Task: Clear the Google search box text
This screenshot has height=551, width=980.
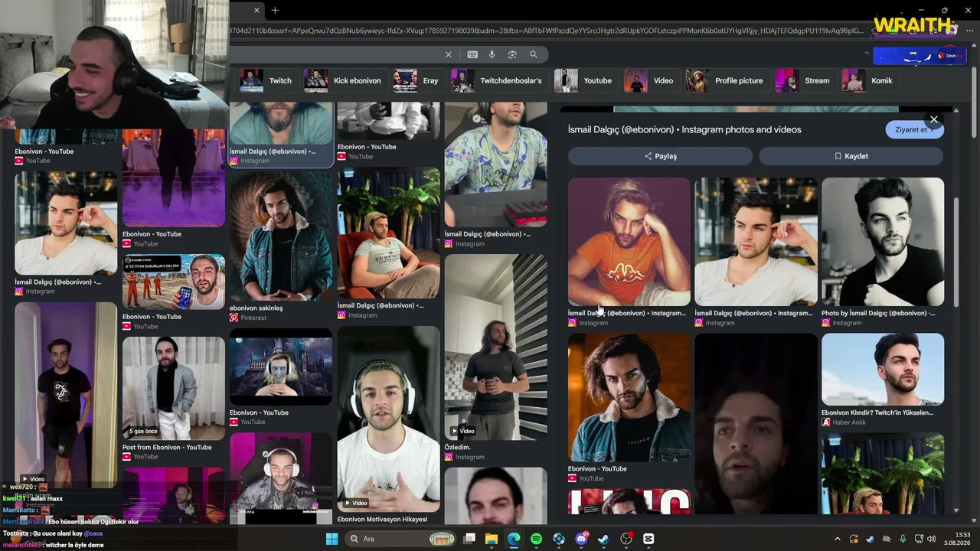Action: pyautogui.click(x=449, y=54)
